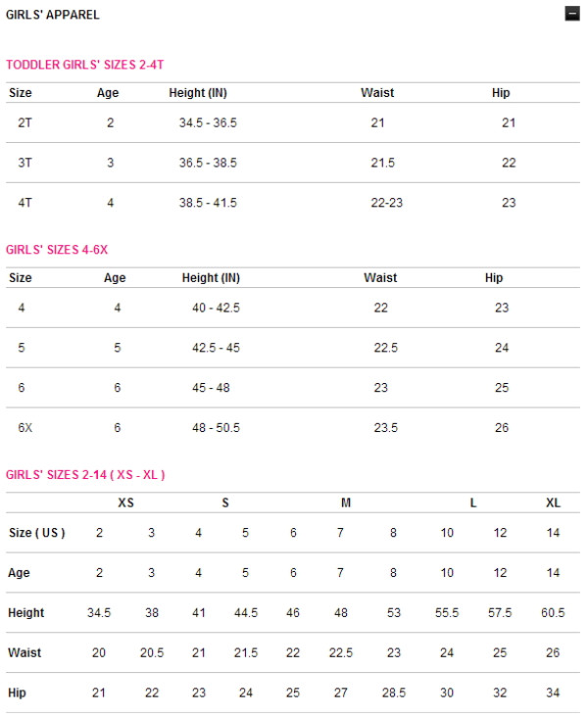Click the 48 - 50.5 height cell
Screen dimensions: 588x717
point(216,428)
